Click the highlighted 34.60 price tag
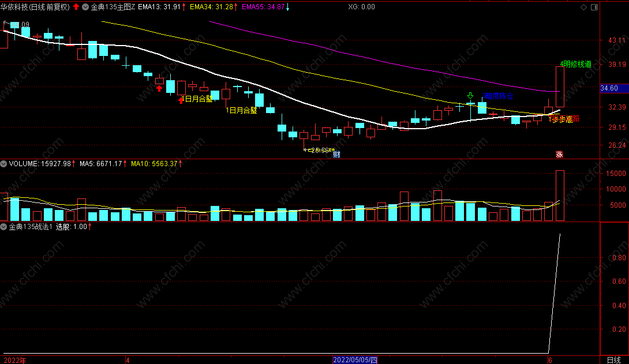Viewport: 629px width, 364px height. (x=614, y=88)
